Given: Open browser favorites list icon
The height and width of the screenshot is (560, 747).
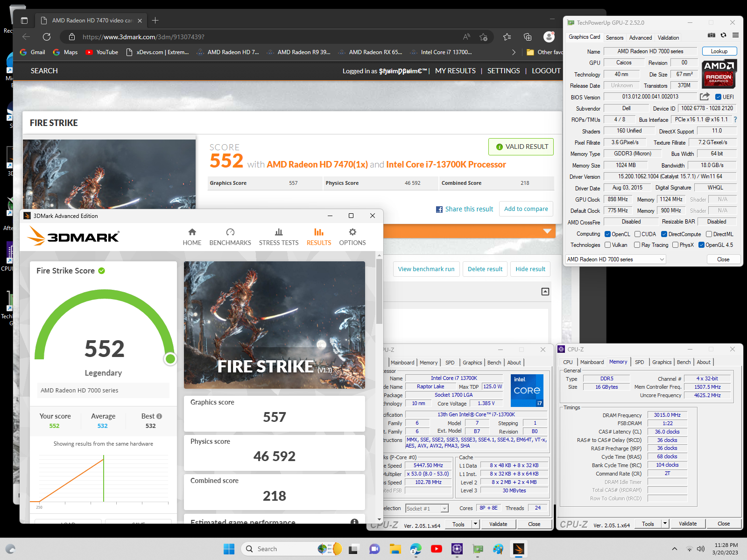Looking at the screenshot, I should (x=507, y=37).
